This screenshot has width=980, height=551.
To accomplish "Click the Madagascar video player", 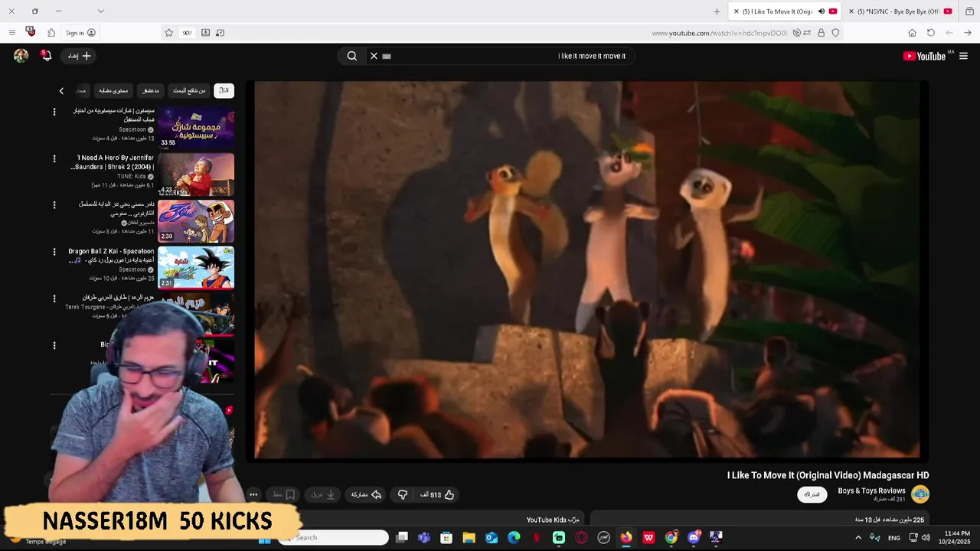I will [587, 270].
